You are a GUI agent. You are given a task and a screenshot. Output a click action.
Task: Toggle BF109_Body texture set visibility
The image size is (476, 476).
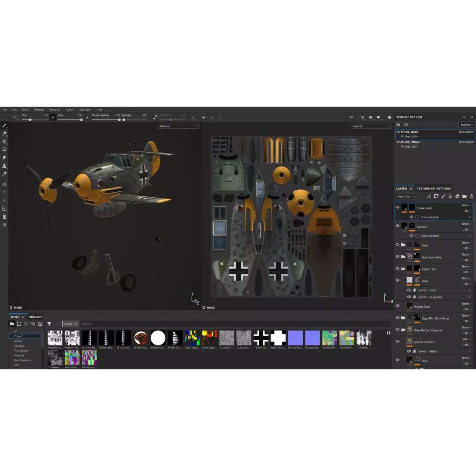point(398,132)
